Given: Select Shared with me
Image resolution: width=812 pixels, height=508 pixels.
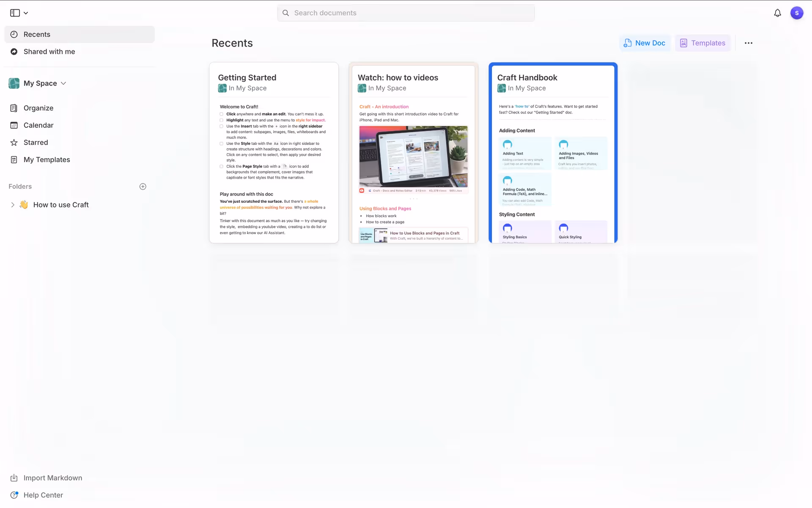Looking at the screenshot, I should 49,52.
